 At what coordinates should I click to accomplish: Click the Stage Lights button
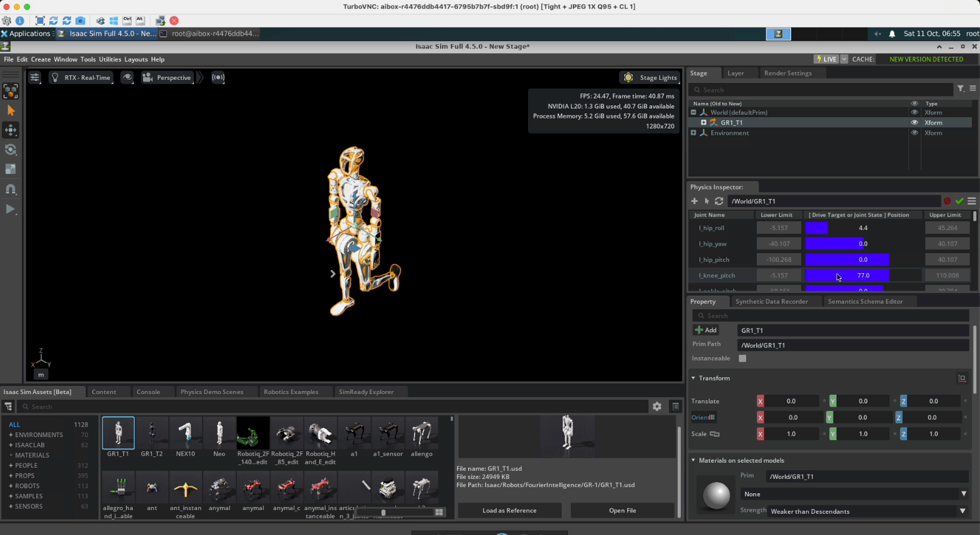pos(651,77)
